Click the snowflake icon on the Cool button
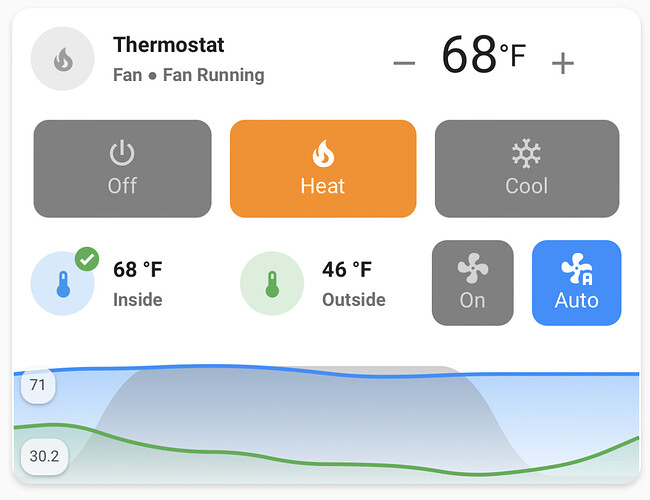The width and height of the screenshot is (650, 500). tap(526, 154)
